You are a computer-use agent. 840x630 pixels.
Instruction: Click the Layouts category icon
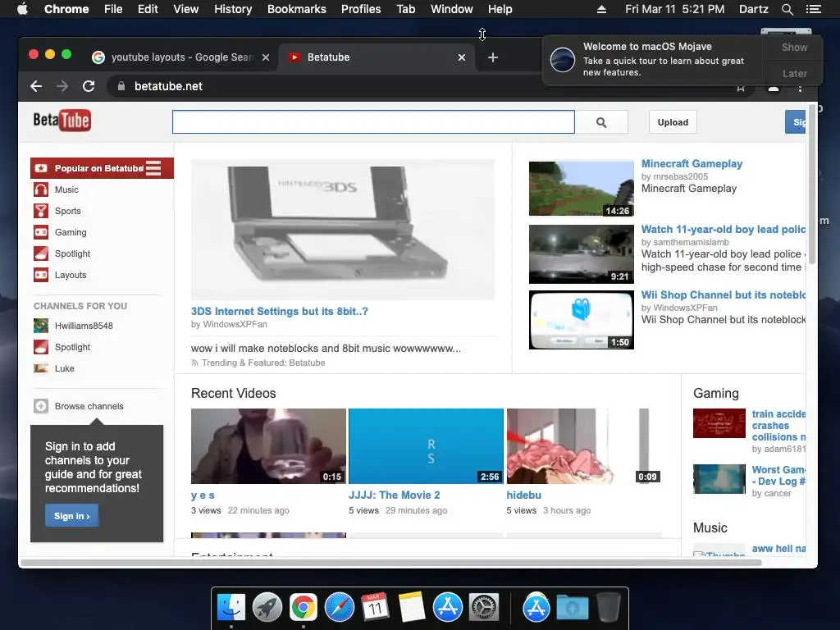coord(41,275)
